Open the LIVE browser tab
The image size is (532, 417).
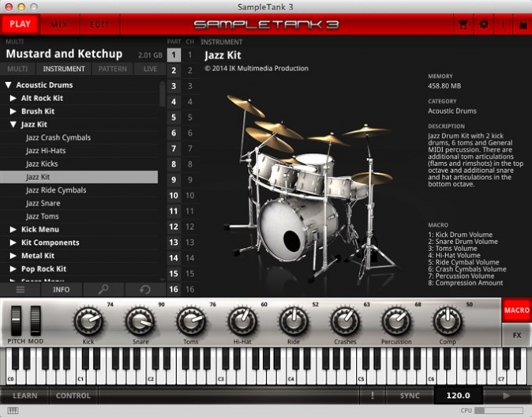click(150, 69)
